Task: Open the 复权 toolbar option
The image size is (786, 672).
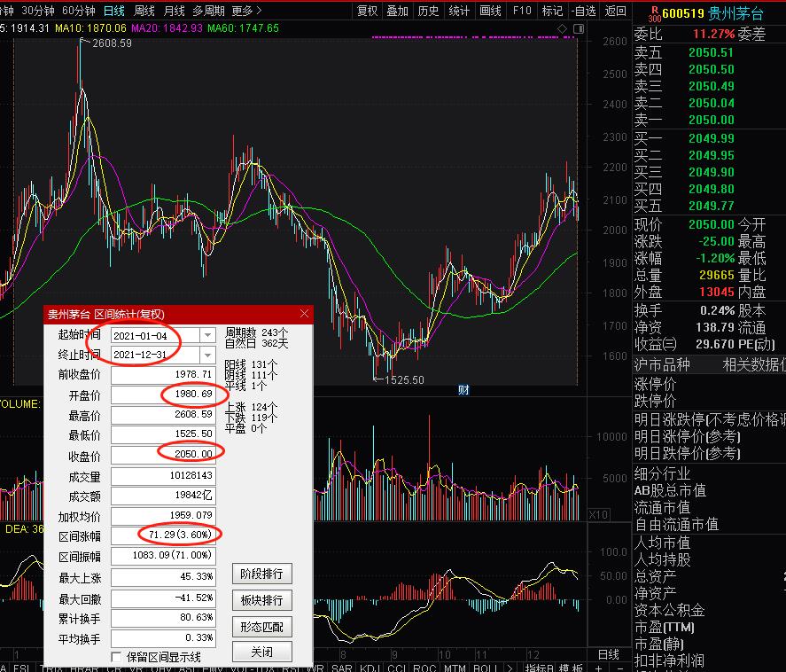Action: pos(367,11)
